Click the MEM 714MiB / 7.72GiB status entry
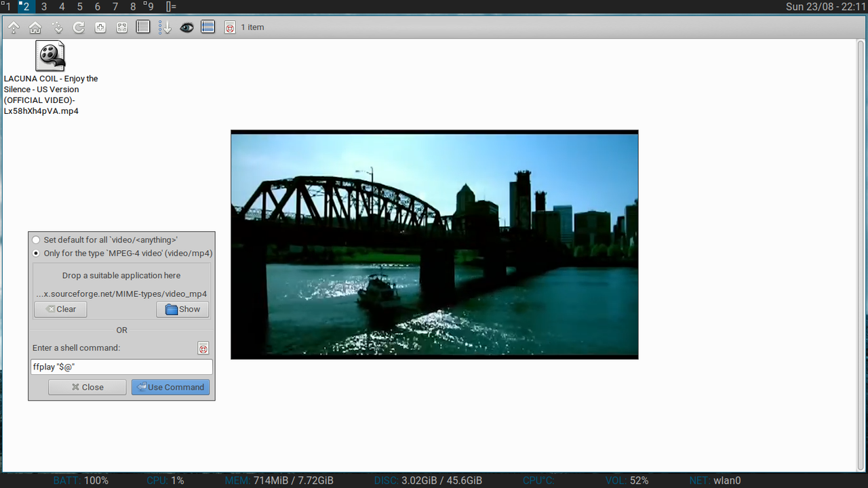Screen dimensions: 868x488 [x=279, y=481]
